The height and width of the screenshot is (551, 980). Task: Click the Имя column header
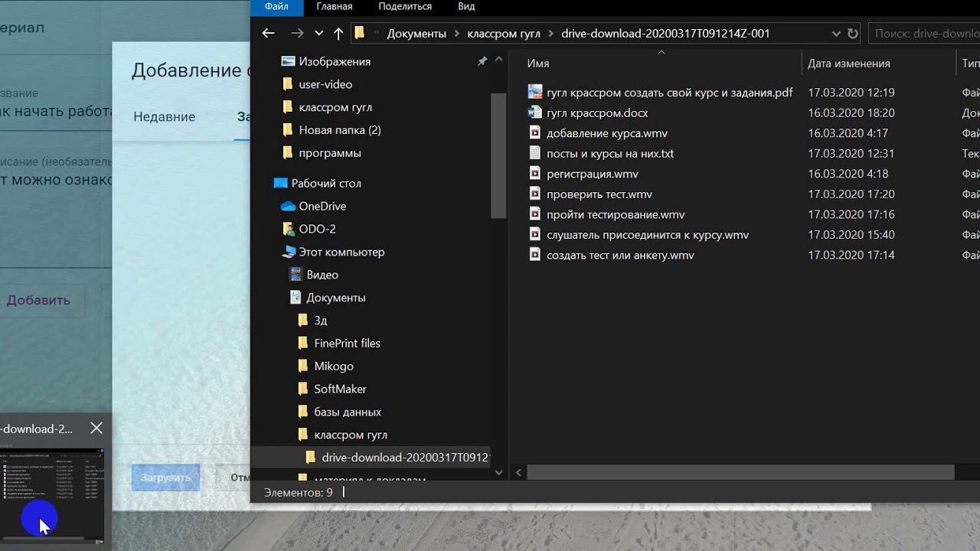(538, 64)
